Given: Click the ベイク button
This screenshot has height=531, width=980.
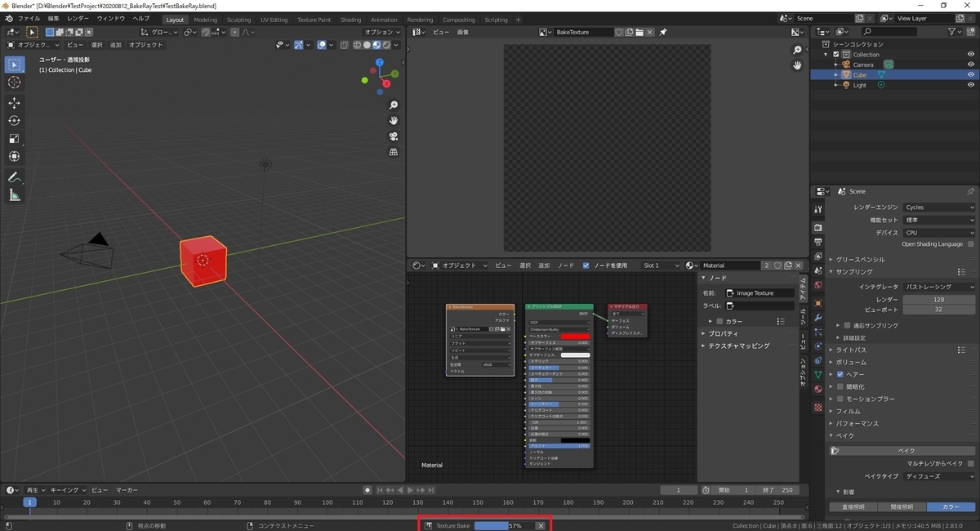Looking at the screenshot, I should pyautogui.click(x=902, y=450).
